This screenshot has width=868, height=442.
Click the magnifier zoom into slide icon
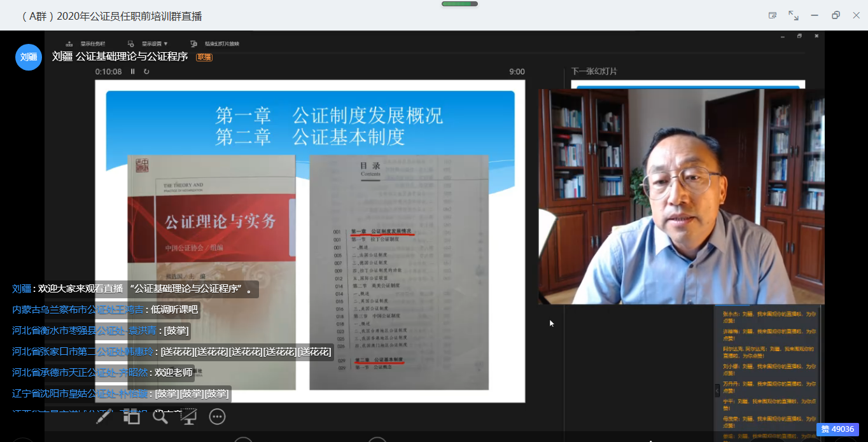[x=160, y=417]
